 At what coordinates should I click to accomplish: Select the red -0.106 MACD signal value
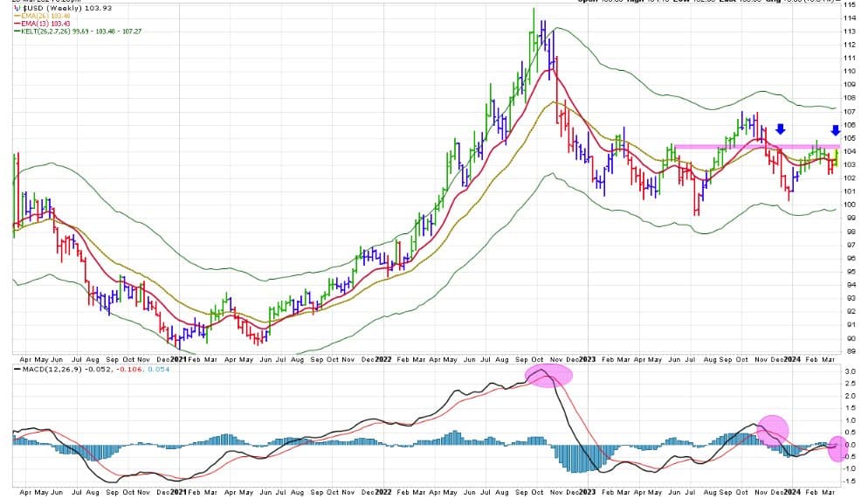131,370
